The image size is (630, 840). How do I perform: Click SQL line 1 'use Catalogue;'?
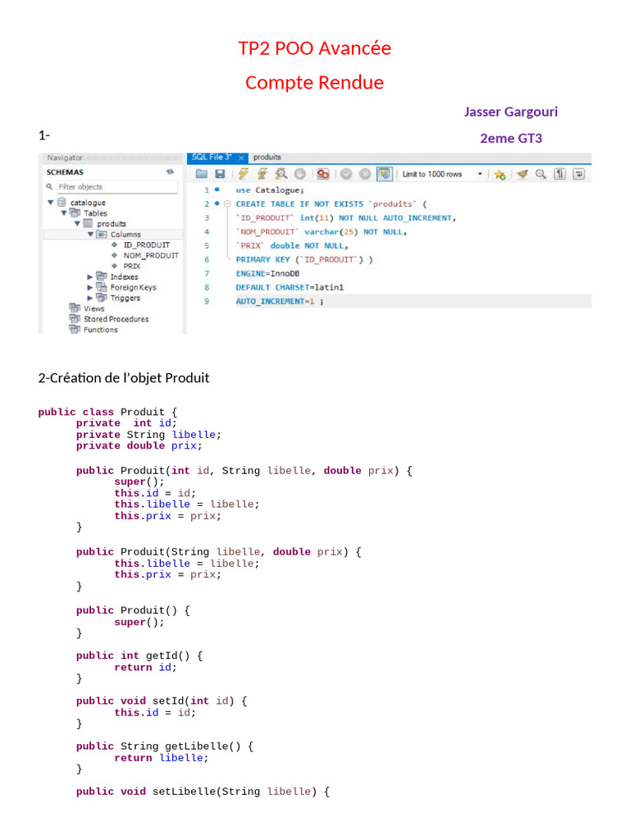tap(270, 190)
